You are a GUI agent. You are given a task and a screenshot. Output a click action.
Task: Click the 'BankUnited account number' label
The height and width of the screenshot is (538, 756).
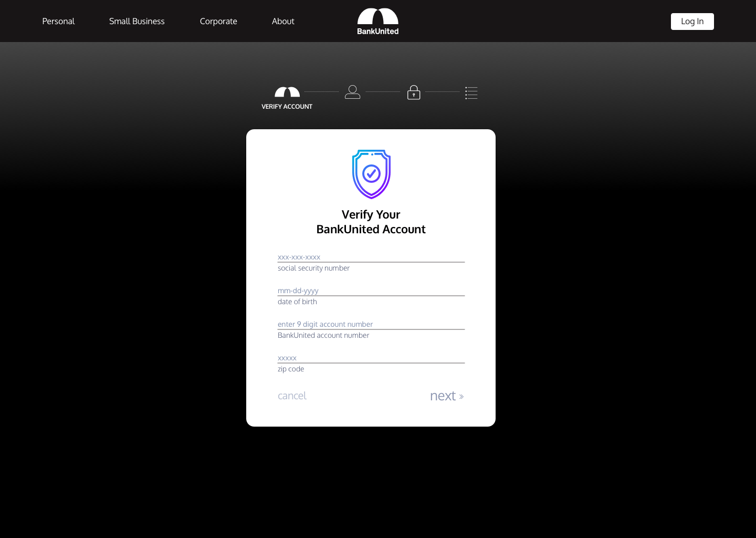click(323, 335)
